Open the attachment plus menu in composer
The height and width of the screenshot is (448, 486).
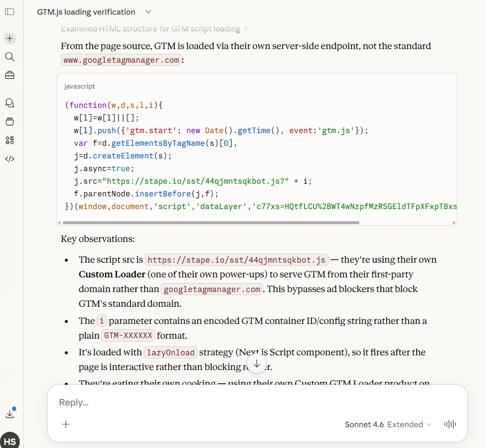coord(66,424)
